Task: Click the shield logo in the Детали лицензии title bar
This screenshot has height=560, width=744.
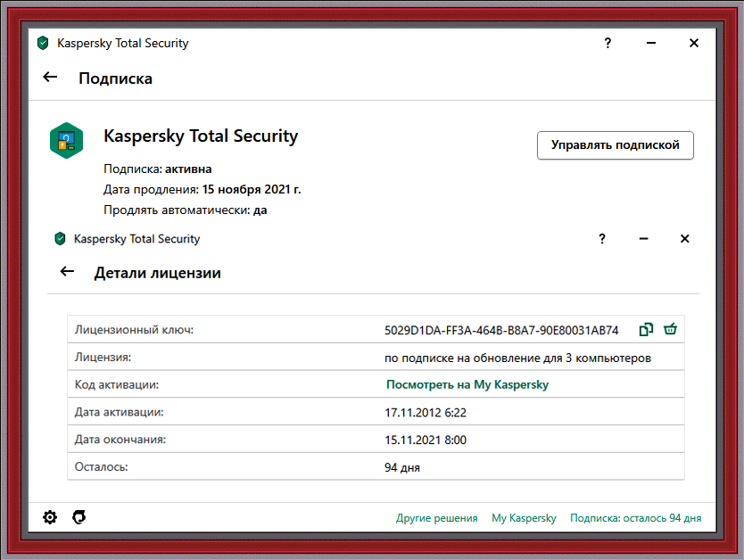Action: [x=60, y=238]
